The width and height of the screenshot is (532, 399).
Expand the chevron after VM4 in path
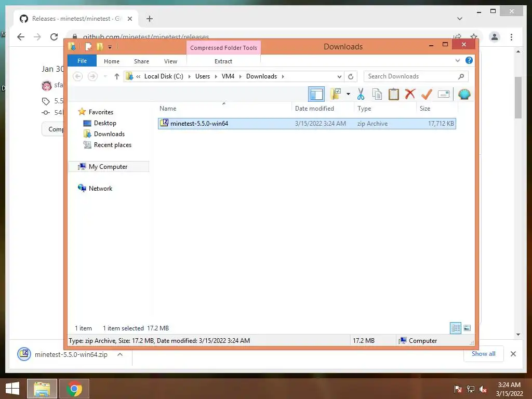[240, 76]
